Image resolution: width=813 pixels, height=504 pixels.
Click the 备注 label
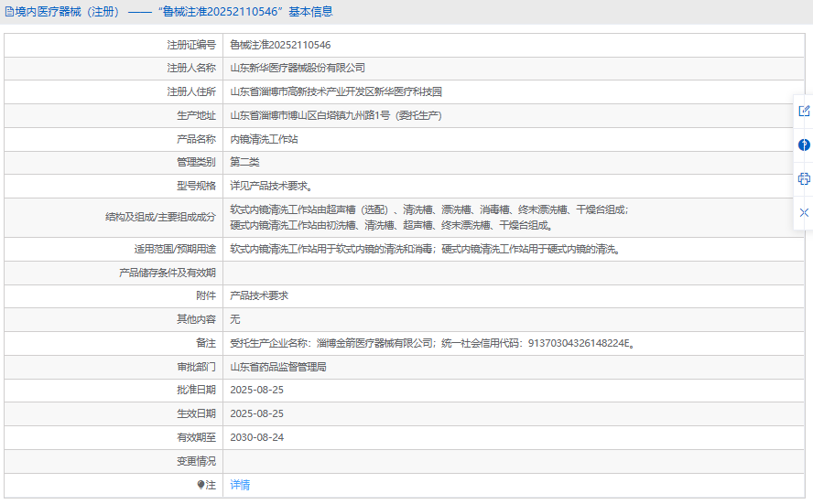[x=206, y=343]
